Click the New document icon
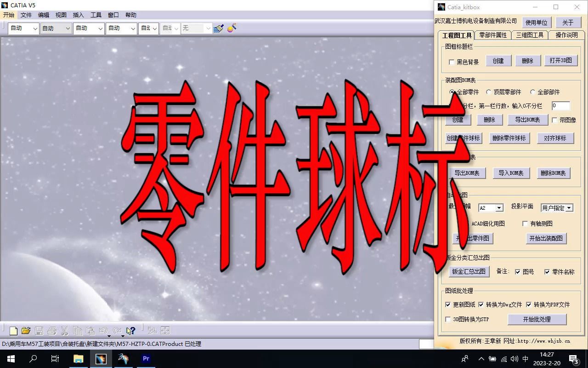The height and width of the screenshot is (368, 588). coord(14,330)
